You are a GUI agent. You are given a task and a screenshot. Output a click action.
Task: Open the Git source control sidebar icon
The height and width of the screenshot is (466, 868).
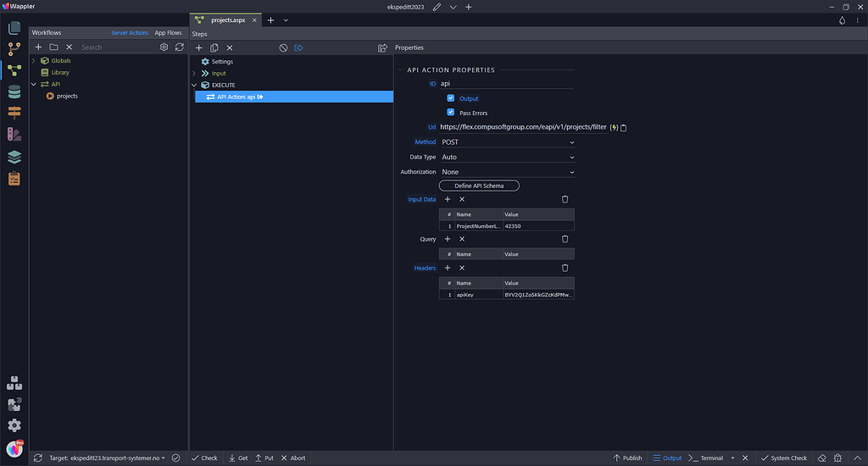click(14, 49)
